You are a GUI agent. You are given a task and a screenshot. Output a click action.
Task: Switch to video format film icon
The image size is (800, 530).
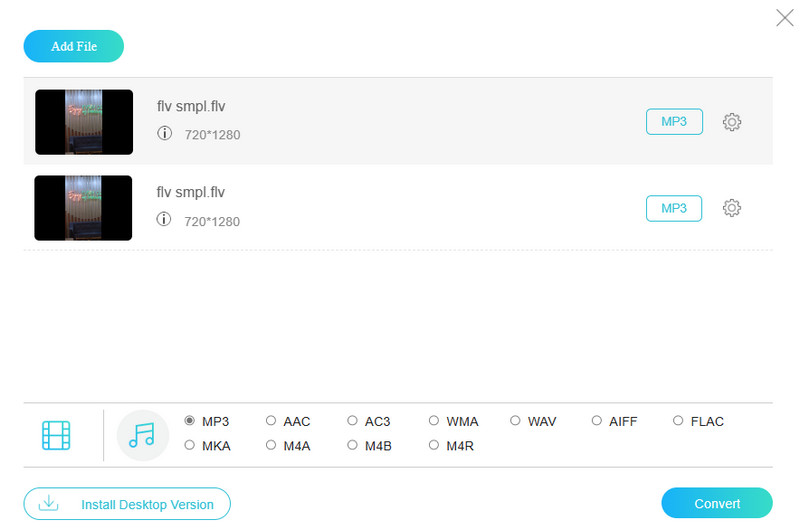pos(56,435)
